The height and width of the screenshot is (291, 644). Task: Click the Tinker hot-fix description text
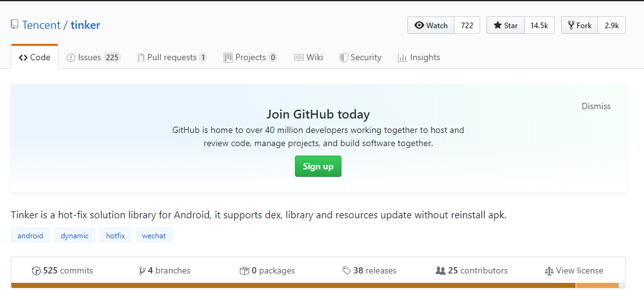point(259,214)
